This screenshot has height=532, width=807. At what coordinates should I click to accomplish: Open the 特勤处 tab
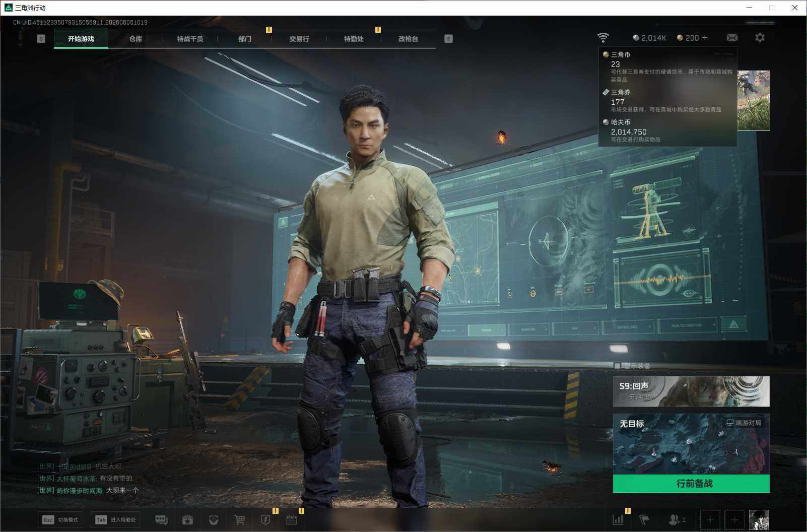354,39
